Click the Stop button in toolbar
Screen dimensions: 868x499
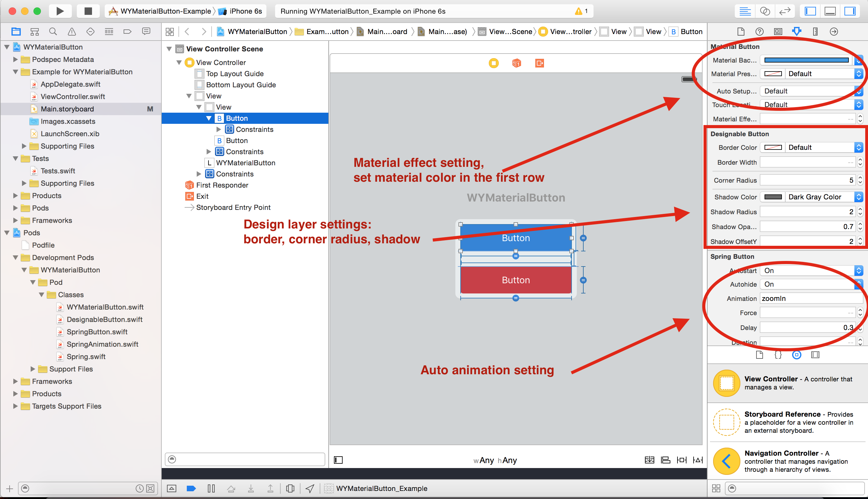coord(88,11)
